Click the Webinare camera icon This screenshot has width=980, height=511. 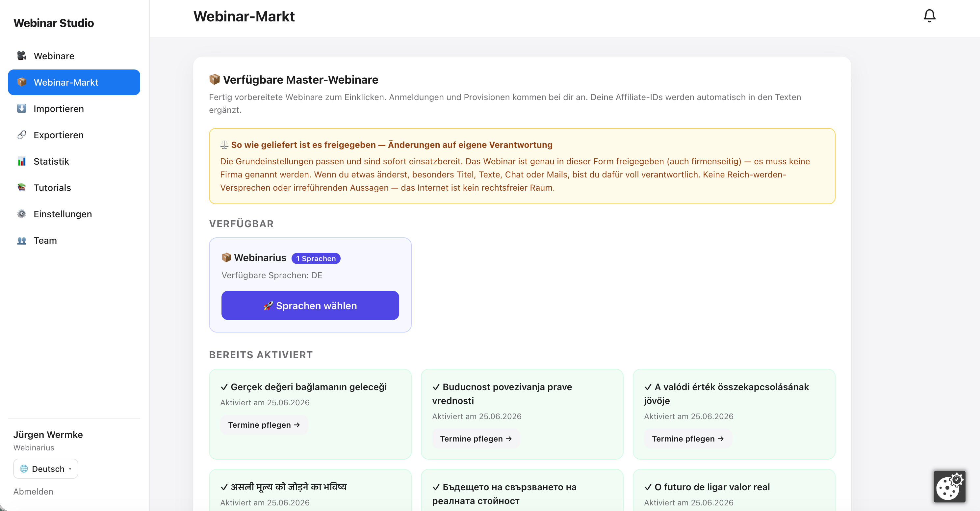(22, 56)
